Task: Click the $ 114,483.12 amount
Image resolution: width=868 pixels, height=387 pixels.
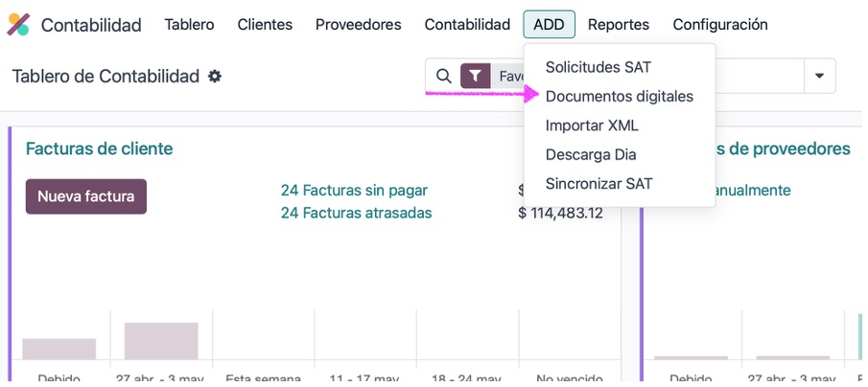Action: pos(561,213)
